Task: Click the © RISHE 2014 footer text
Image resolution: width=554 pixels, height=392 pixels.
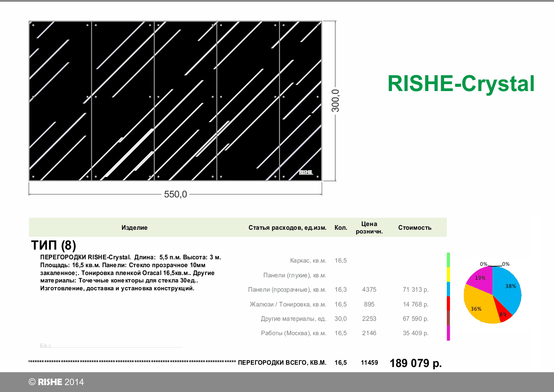Action: [56, 382]
